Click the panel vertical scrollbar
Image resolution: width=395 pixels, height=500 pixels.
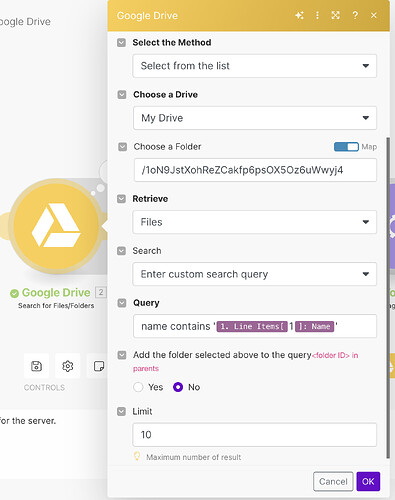[388, 298]
